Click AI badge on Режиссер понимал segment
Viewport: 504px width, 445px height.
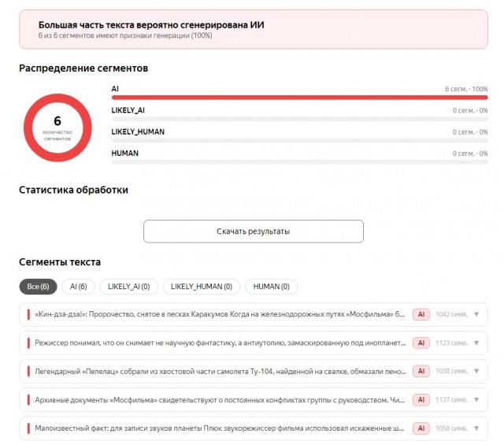pyautogui.click(x=421, y=343)
